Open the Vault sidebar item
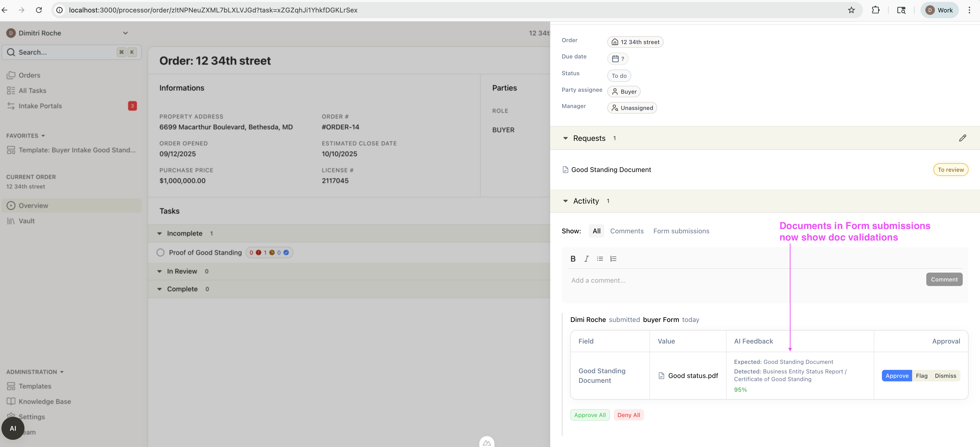Image resolution: width=980 pixels, height=447 pixels. tap(27, 221)
